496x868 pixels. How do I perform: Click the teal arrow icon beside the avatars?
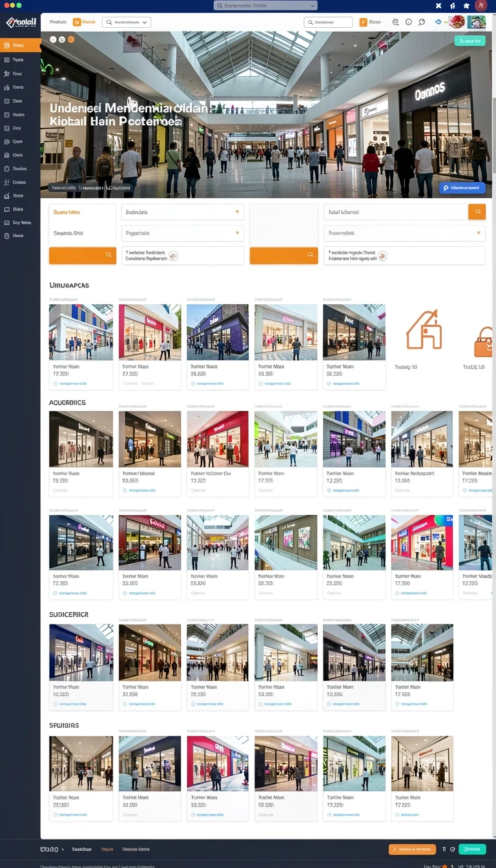439,22
